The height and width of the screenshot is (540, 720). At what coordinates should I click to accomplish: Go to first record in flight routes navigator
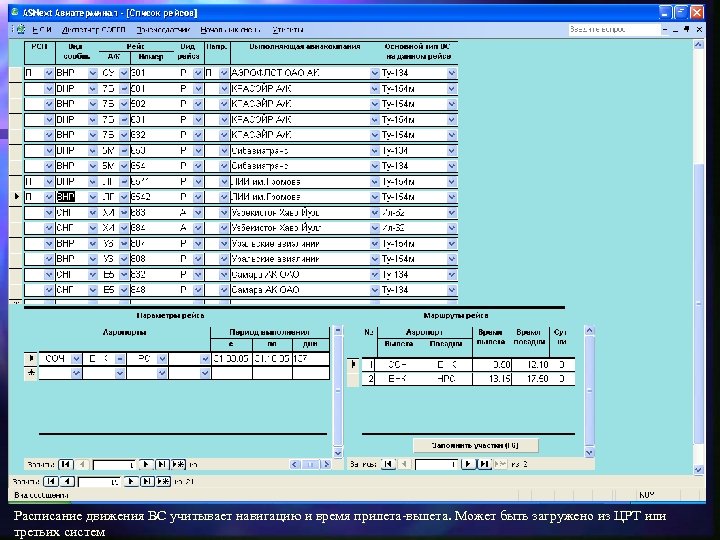388,464
